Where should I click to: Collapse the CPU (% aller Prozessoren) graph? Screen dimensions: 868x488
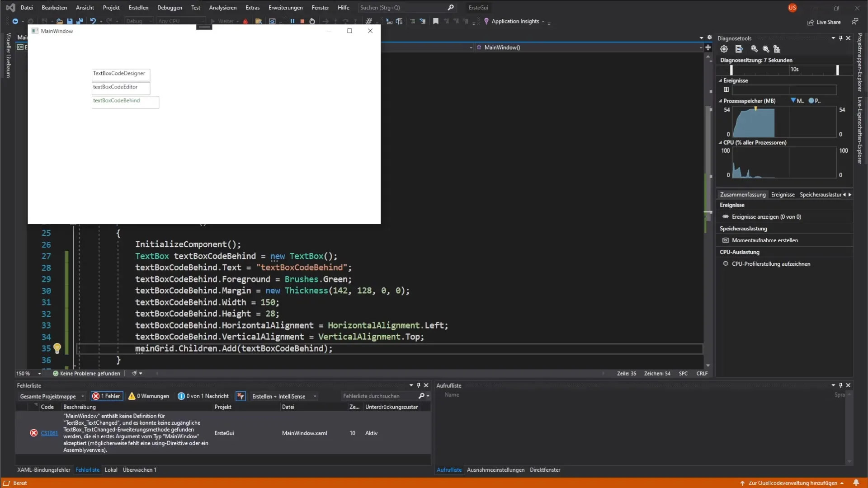[720, 143]
